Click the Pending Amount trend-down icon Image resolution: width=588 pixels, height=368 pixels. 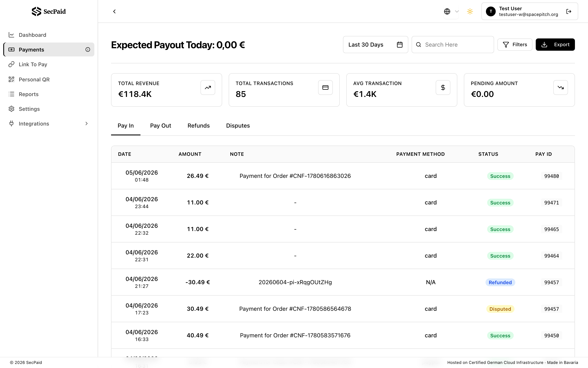point(561,87)
